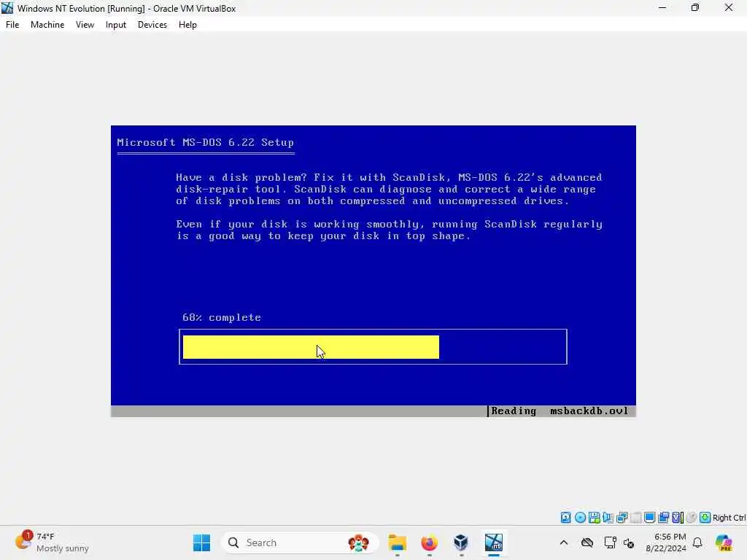Open the Windows Start menu

pyautogui.click(x=201, y=542)
